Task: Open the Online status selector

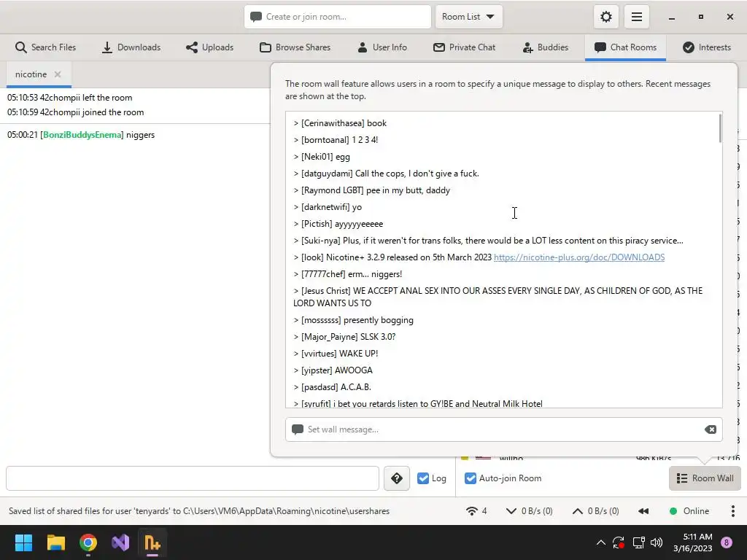Action: [x=689, y=511]
